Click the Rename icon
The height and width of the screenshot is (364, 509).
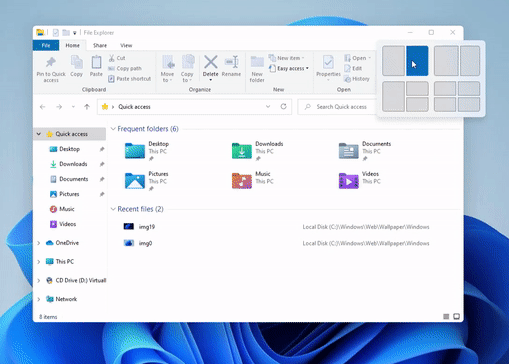[231, 62]
